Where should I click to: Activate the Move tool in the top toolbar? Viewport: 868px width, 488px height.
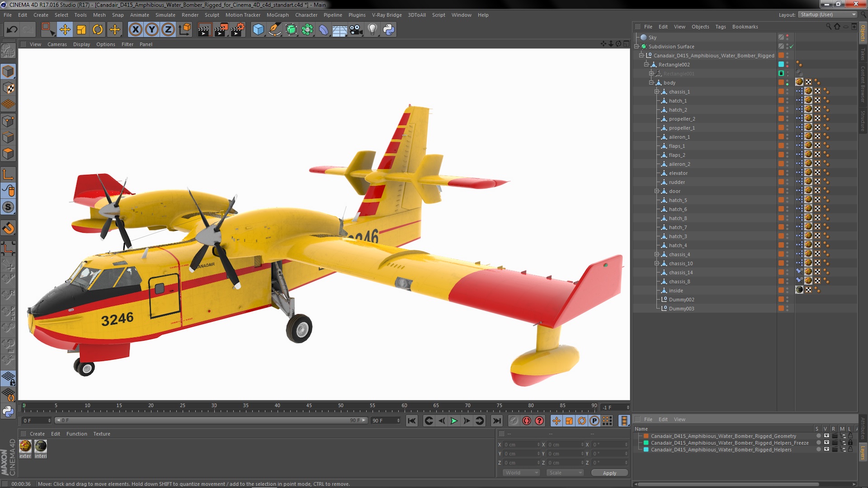pyautogui.click(x=65, y=30)
